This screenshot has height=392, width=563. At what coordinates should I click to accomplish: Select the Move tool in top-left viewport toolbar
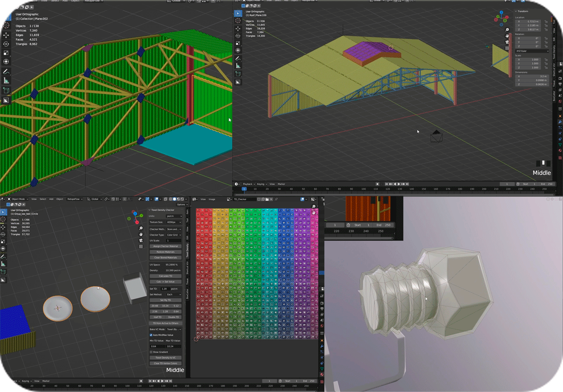coord(6,35)
